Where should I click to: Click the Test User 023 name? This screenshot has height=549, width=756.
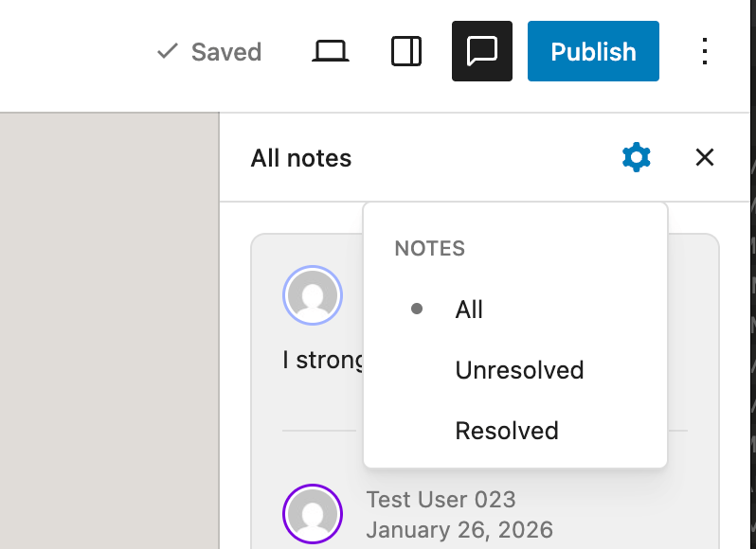pyautogui.click(x=441, y=500)
